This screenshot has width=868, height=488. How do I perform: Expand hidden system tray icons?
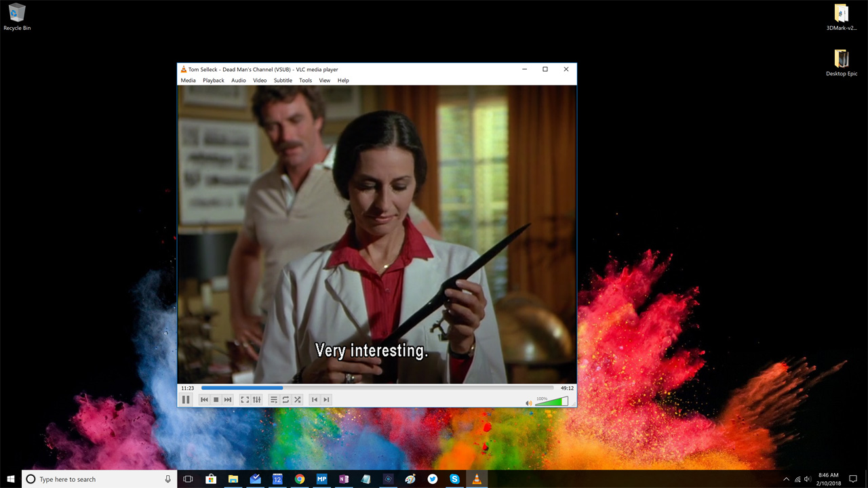coord(786,479)
